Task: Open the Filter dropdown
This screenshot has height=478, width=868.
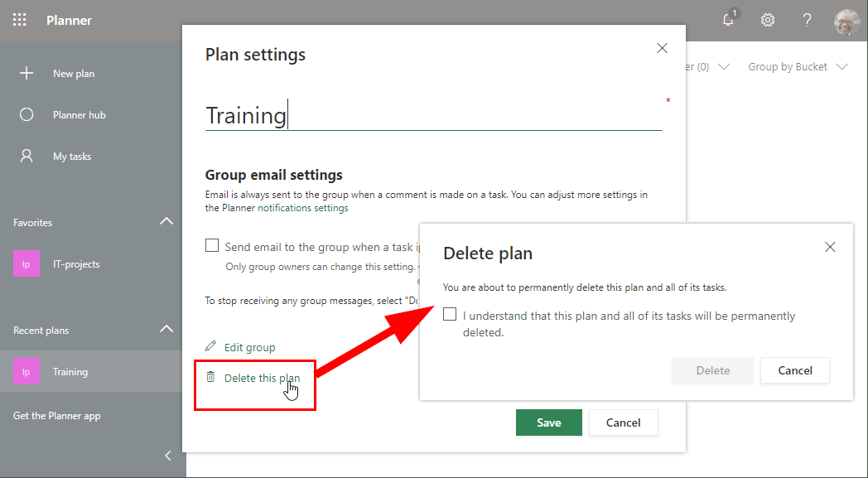Action: [709, 67]
